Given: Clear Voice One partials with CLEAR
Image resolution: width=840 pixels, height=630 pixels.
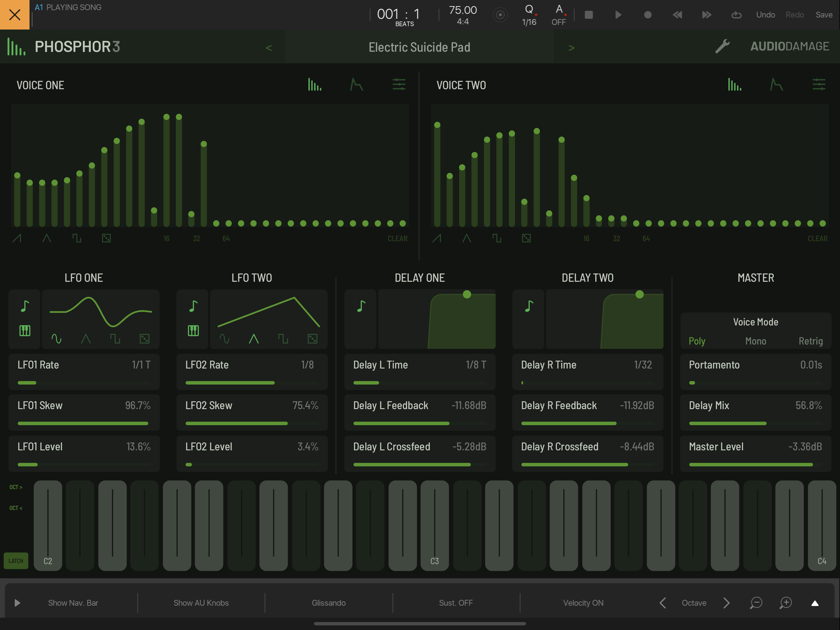Looking at the screenshot, I should 397,239.
